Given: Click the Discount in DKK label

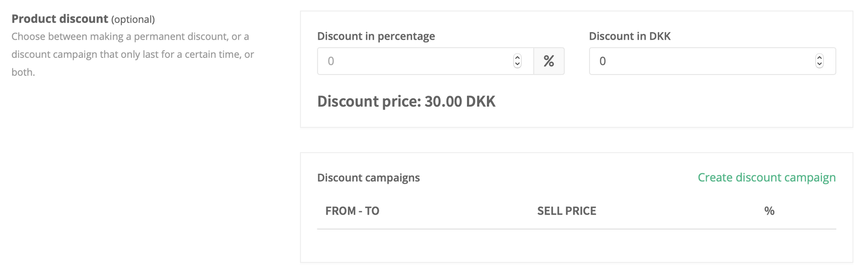Looking at the screenshot, I should point(629,36).
